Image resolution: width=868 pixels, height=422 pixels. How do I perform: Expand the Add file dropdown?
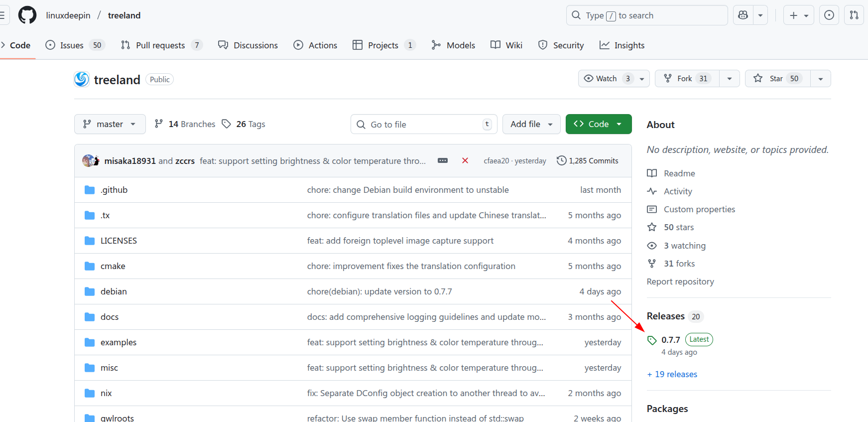pyautogui.click(x=531, y=124)
